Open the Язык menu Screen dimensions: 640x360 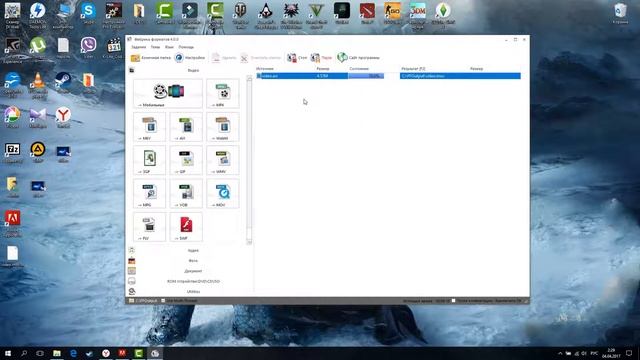coord(169,47)
